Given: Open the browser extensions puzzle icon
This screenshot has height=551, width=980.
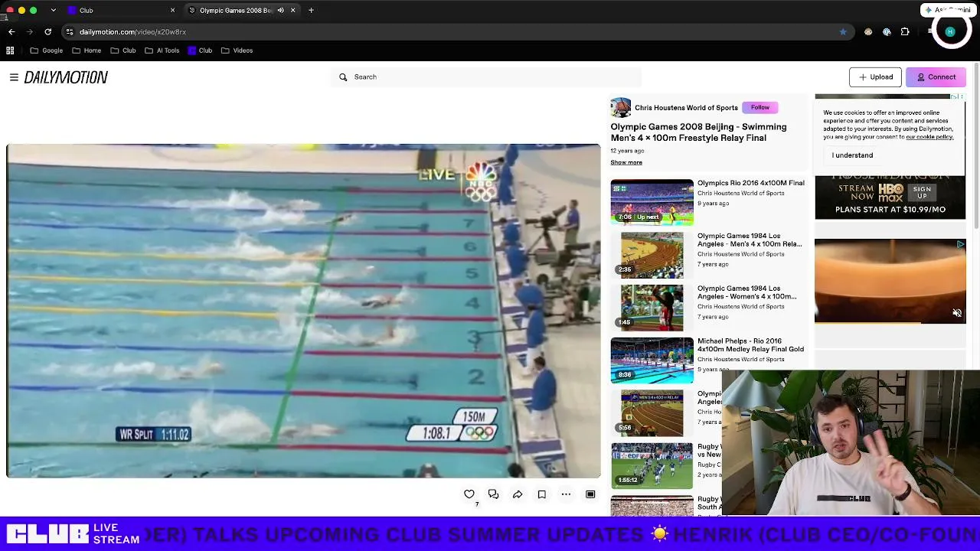Looking at the screenshot, I should point(905,32).
